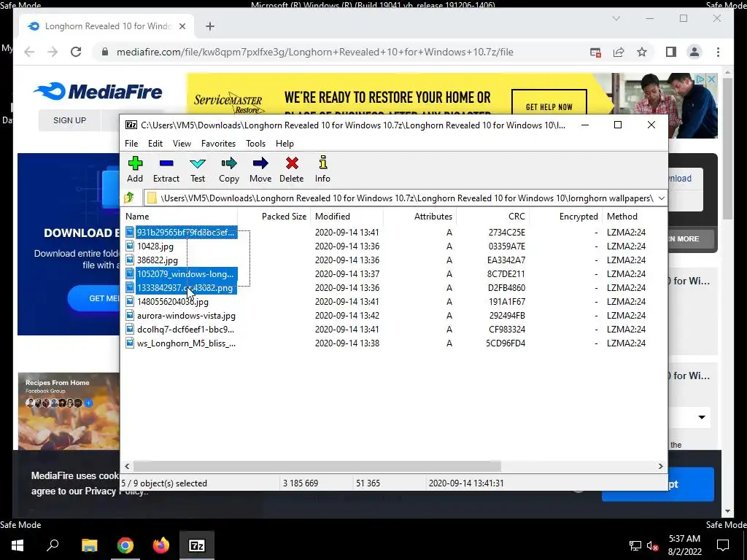Screen dimensions: 747x560
Task: Launch Firefox from the taskbar
Action: [161, 545]
